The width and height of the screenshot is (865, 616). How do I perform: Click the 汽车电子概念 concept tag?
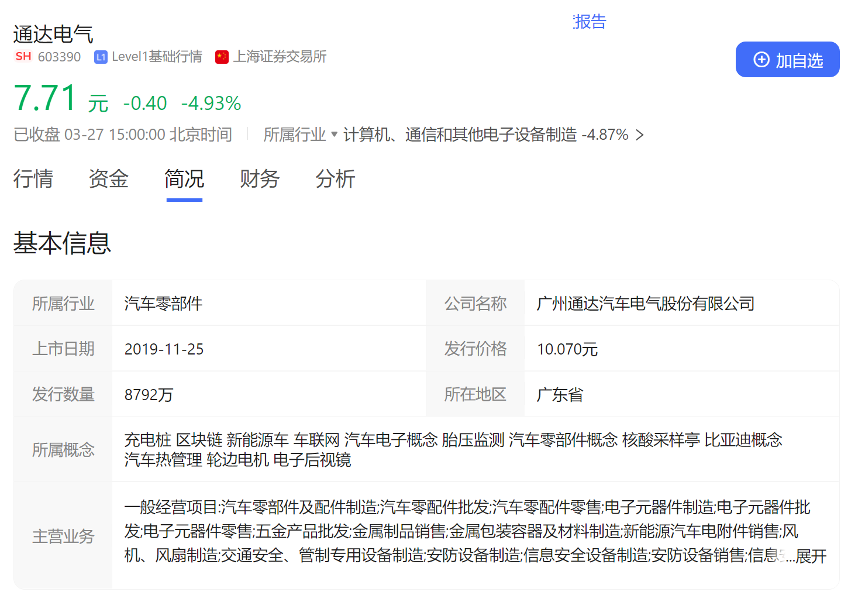(391, 440)
